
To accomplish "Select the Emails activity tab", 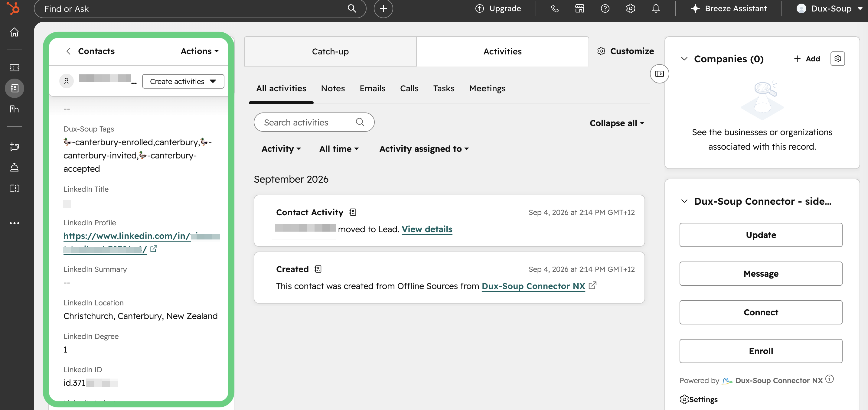I will point(372,89).
